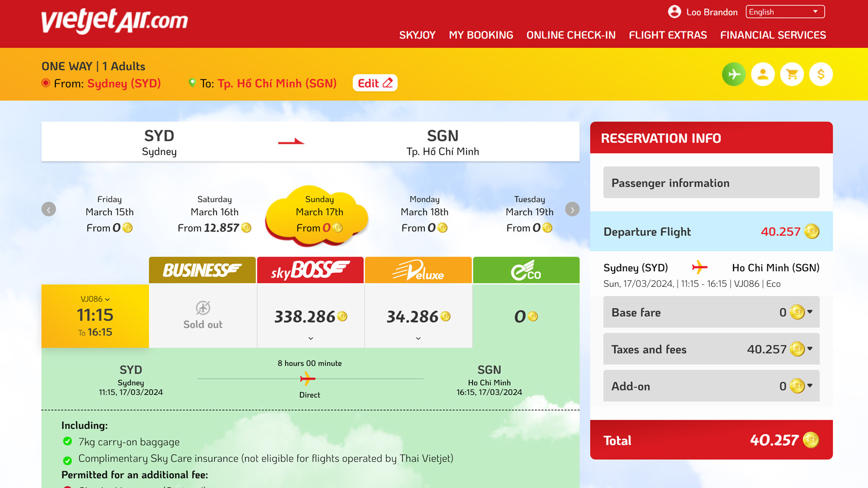This screenshot has height=488, width=868.
Task: Open FINANCIAL SERVICES menu
Action: tap(773, 35)
